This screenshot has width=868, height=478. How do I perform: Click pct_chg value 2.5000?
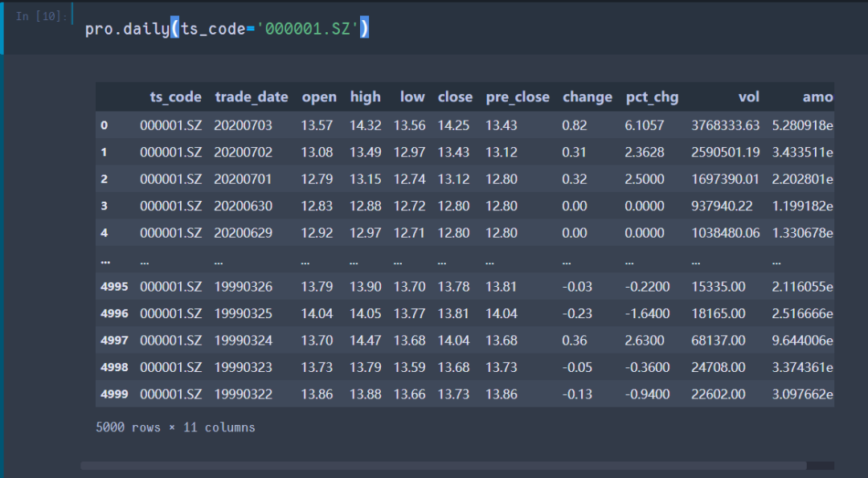tap(645, 179)
